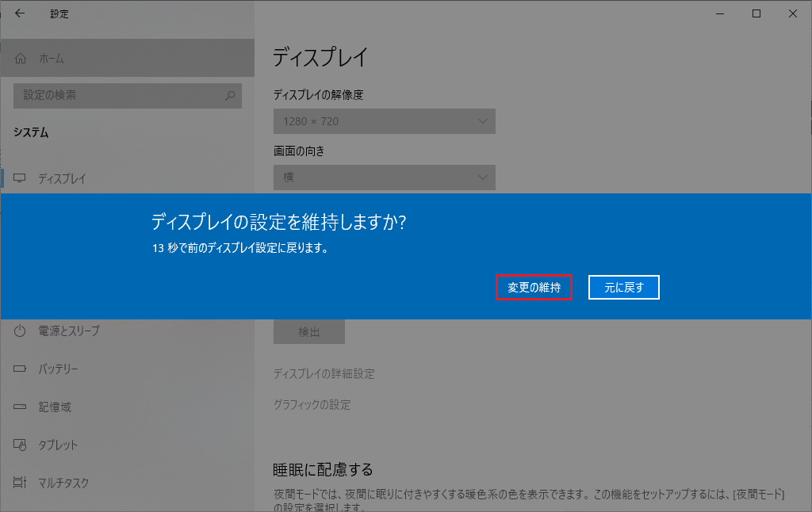Image resolution: width=812 pixels, height=512 pixels.
Task: Click the Home icon in sidebar
Action: [21, 59]
